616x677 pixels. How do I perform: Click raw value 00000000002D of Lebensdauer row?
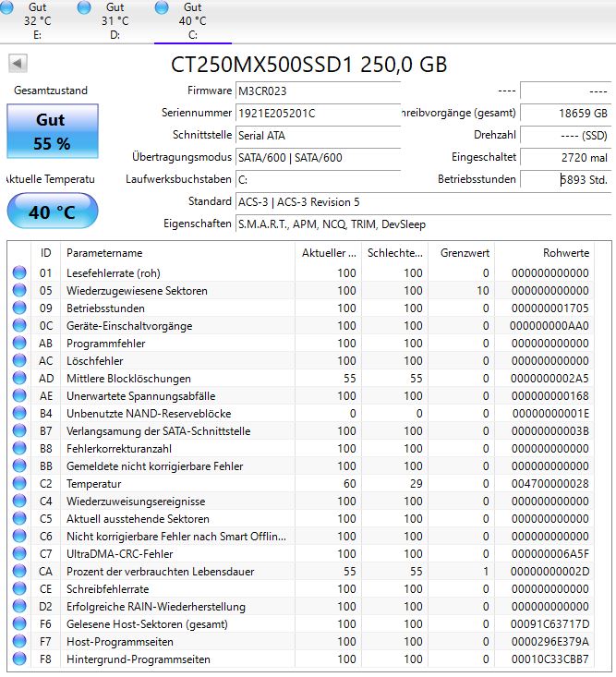pyautogui.click(x=550, y=571)
